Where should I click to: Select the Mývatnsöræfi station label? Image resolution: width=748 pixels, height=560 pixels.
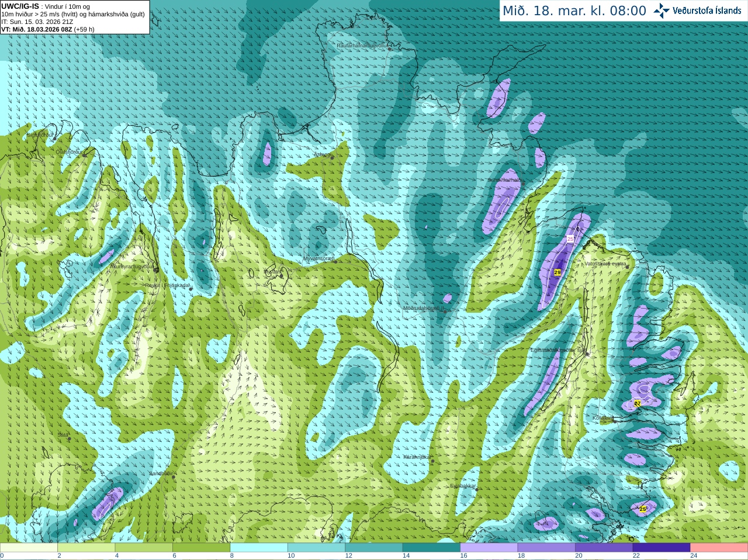318,258
